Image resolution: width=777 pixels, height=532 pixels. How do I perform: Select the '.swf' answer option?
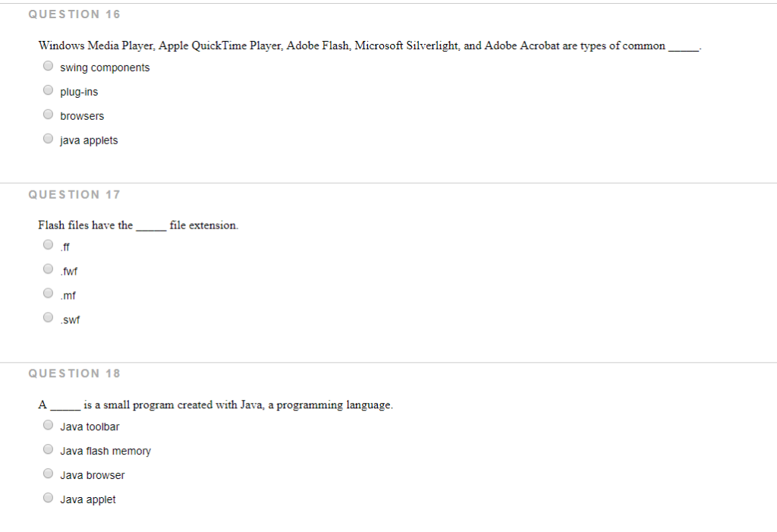click(48, 317)
